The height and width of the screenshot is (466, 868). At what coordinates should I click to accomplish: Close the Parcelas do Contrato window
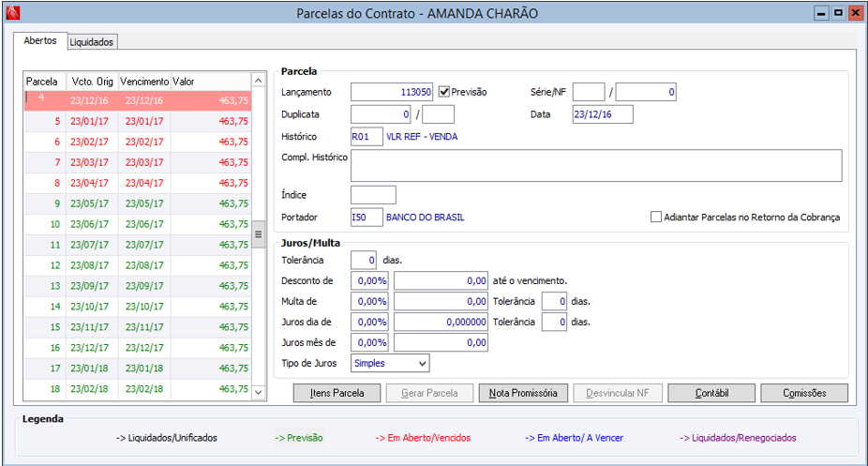[x=855, y=13]
